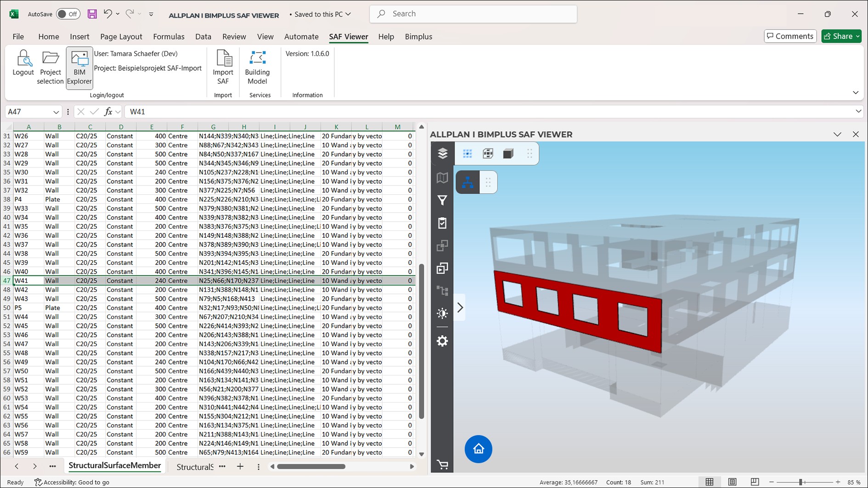Toggle the solid cube display mode
The height and width of the screenshot is (488, 868).
point(508,154)
